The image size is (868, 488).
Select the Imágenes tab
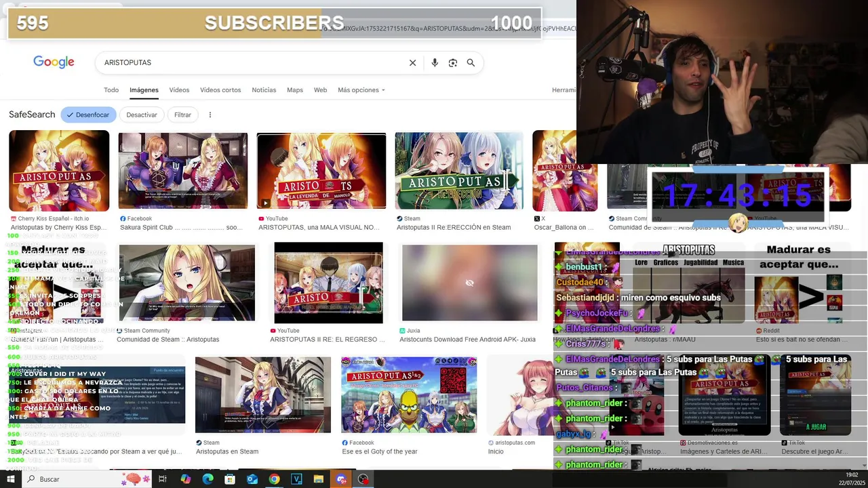(x=144, y=90)
